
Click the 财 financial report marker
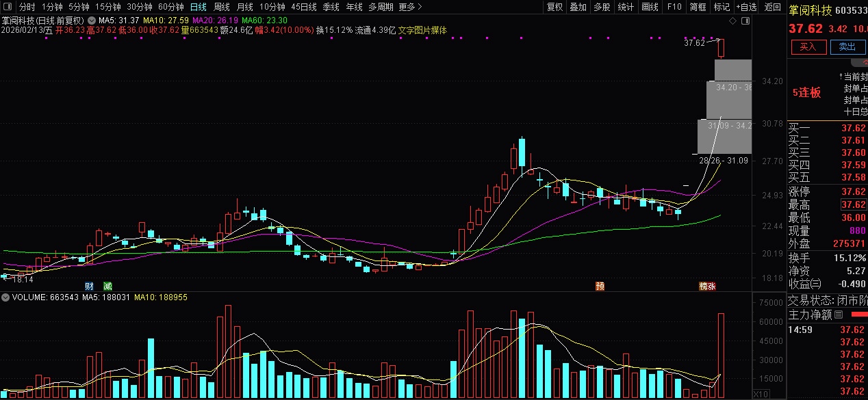tap(89, 286)
